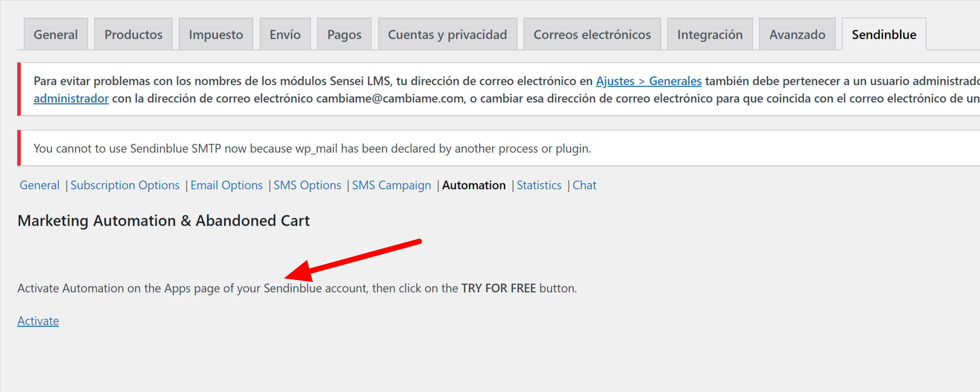Open Cuentas y privacidad tab
The image size is (980, 392).
(448, 34)
